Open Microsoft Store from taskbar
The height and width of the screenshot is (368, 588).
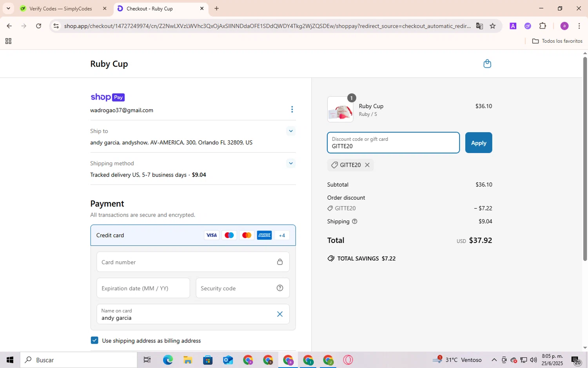click(x=208, y=360)
